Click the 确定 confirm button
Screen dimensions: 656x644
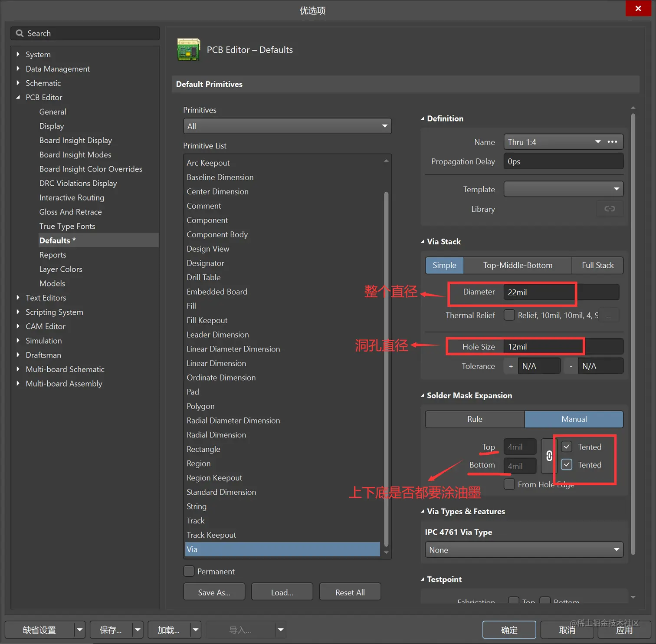point(509,630)
